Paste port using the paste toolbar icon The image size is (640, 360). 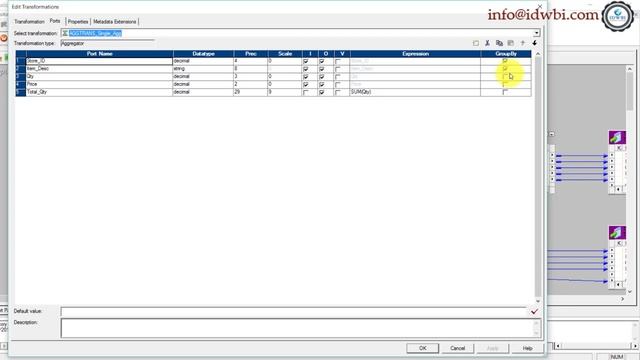tap(511, 43)
